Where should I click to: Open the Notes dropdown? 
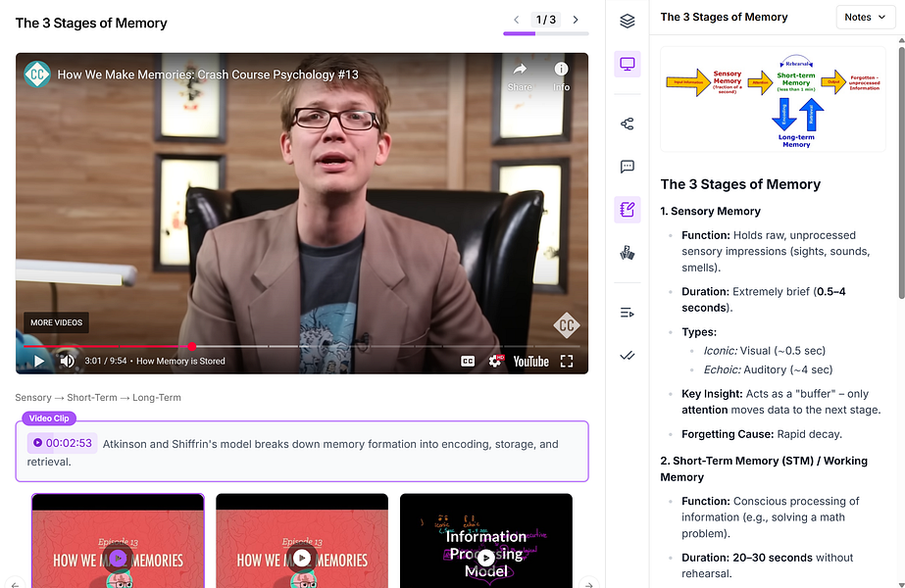click(865, 18)
